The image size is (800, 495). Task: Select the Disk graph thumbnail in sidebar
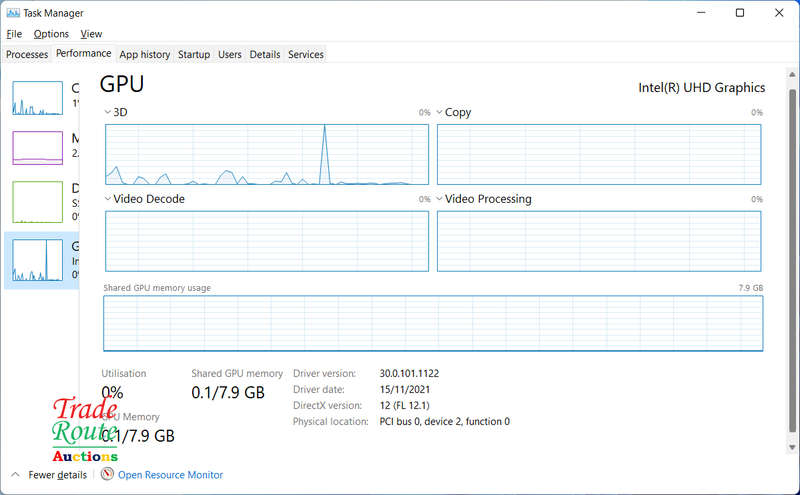[x=37, y=201]
